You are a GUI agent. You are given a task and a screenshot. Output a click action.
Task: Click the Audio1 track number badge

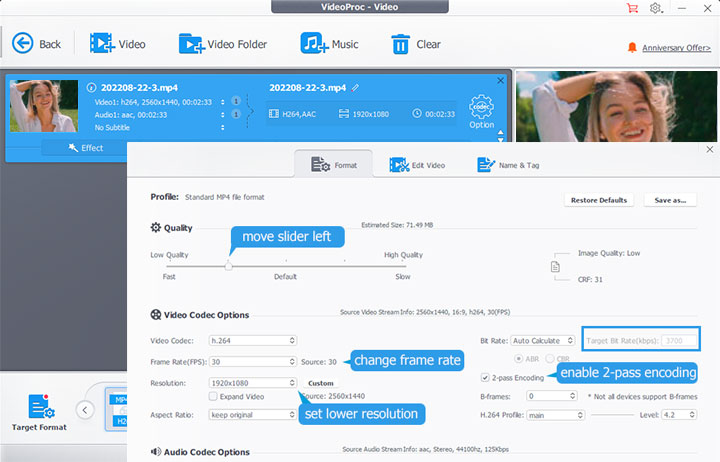click(x=236, y=114)
